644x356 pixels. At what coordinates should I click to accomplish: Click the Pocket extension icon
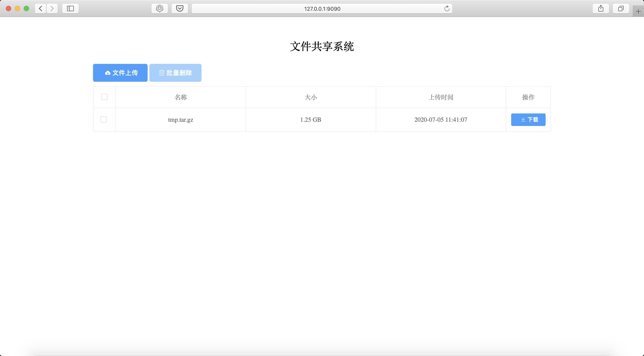click(x=180, y=8)
